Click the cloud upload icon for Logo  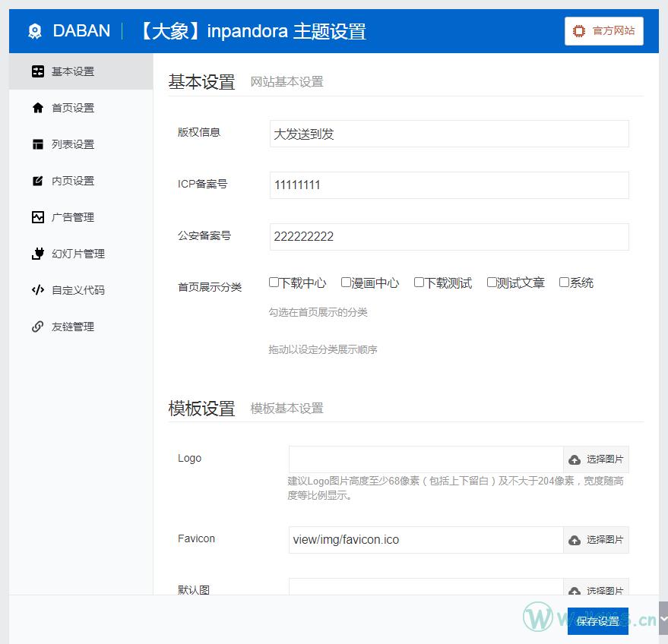575,459
